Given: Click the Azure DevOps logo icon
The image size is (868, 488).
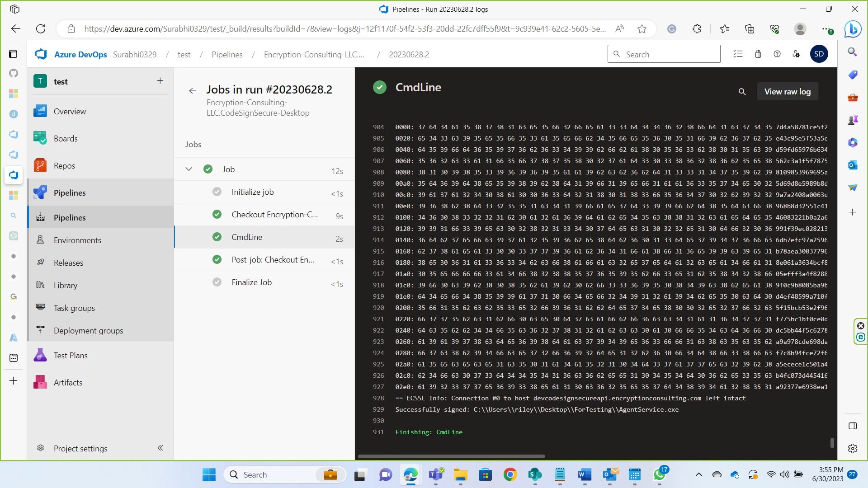Looking at the screenshot, I should pyautogui.click(x=41, y=54).
